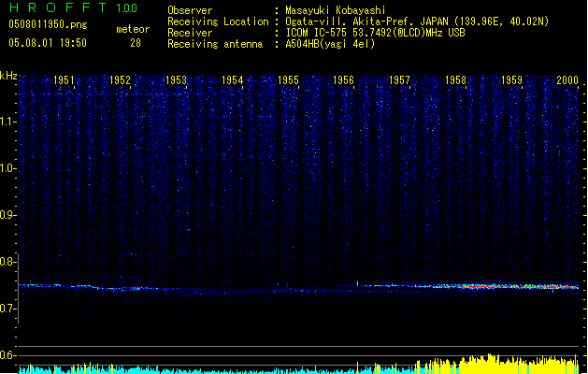Viewport: 588px width, 374px height.
Task: Click the Receiving Location label
Action: coord(218,22)
